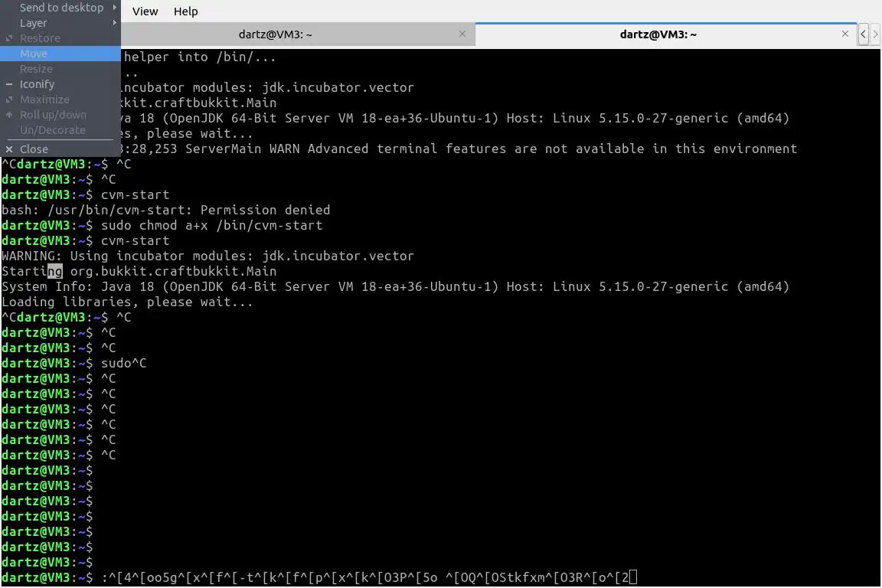The image size is (882, 588).
Task: Expand the Layer submenu
Action: click(60, 23)
